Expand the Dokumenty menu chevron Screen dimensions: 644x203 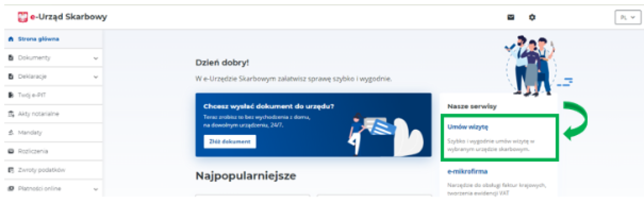point(96,58)
